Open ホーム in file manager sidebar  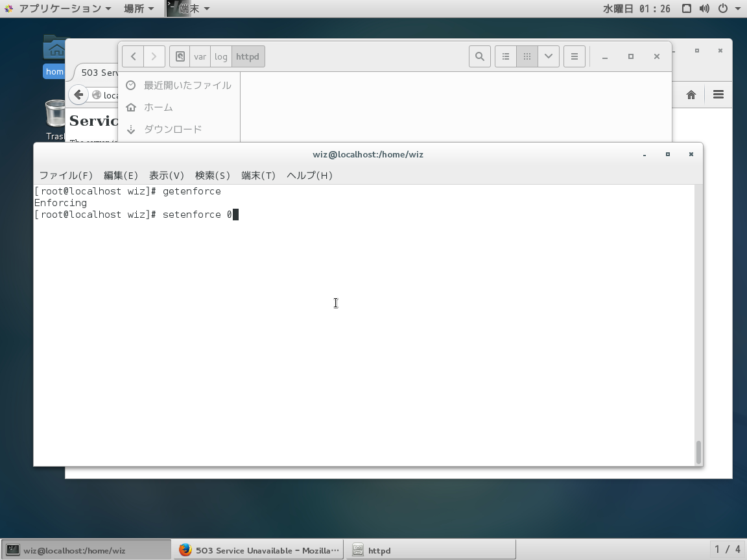click(179, 107)
